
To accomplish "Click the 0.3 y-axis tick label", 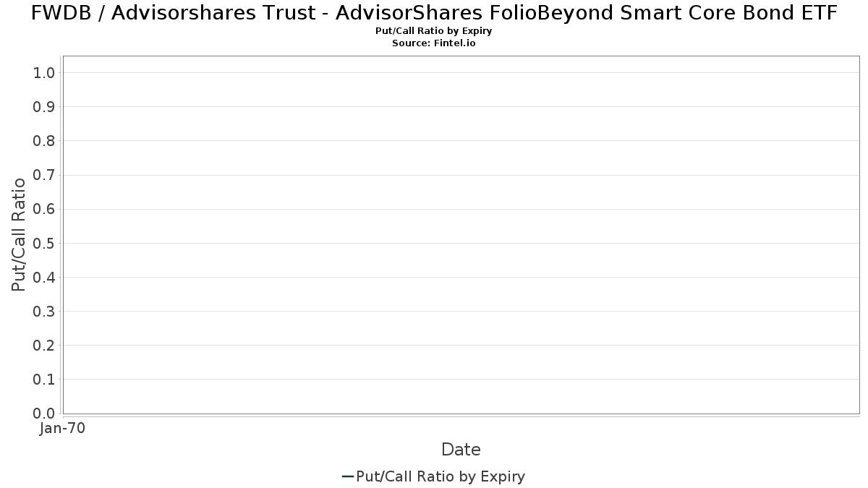I will 44,312.
